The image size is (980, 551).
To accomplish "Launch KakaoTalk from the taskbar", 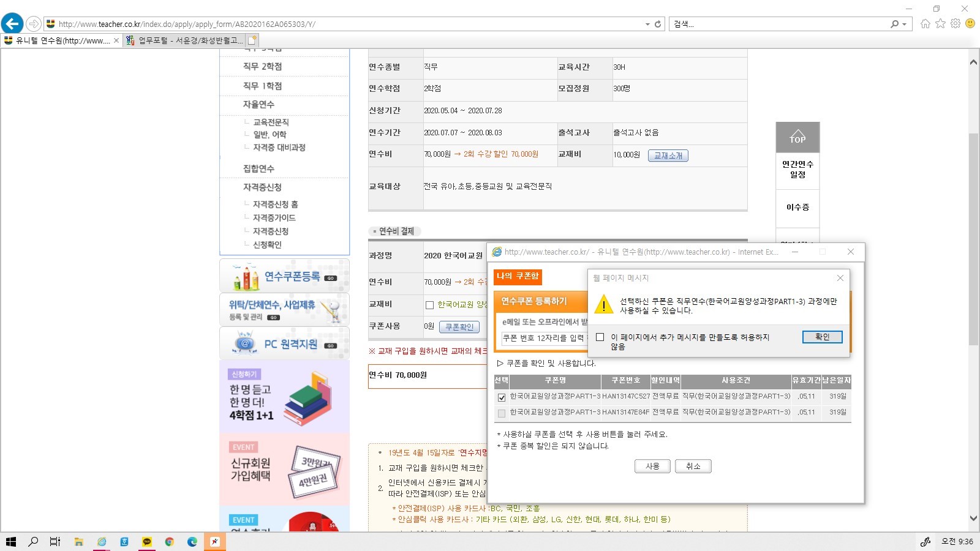I will click(147, 541).
